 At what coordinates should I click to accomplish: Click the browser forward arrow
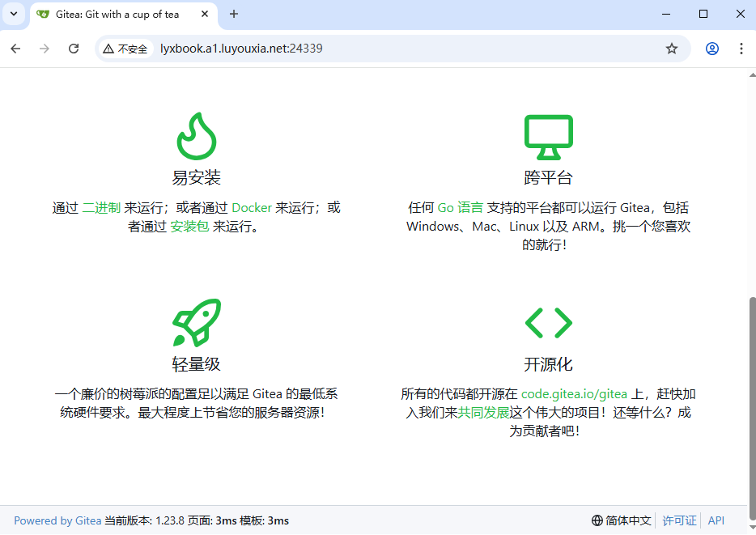(45, 49)
